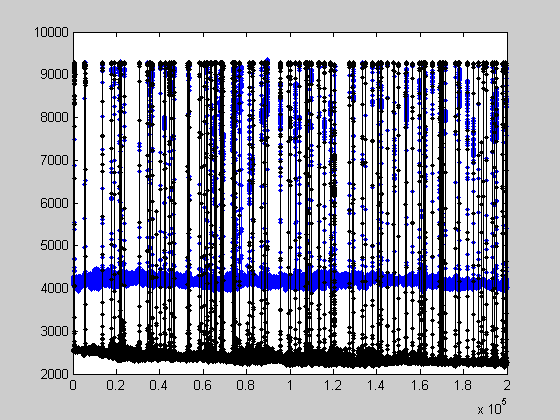The height and width of the screenshot is (420, 560).
Task: Select the 0.8 x-axis tick label
Action: tap(246, 385)
